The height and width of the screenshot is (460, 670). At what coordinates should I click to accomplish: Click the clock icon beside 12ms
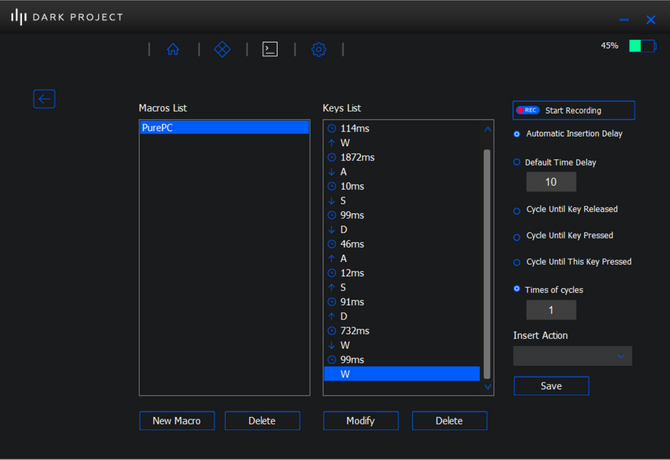(332, 273)
